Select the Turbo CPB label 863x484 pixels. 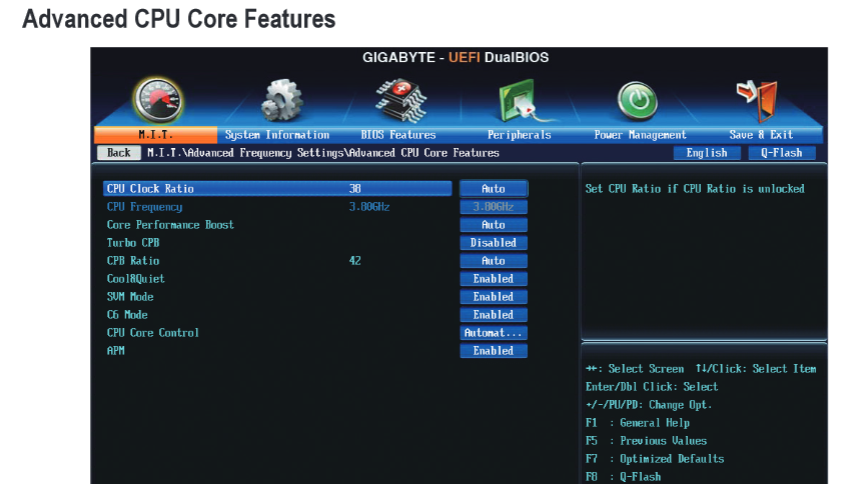(x=133, y=243)
